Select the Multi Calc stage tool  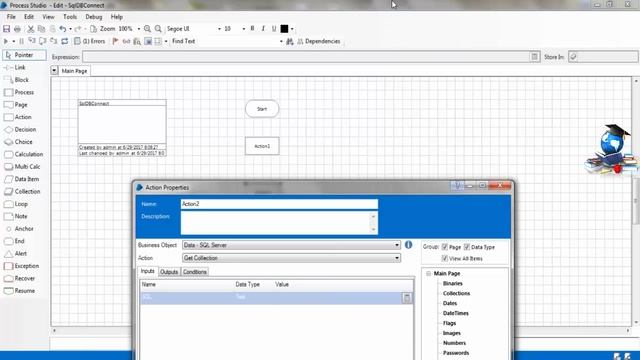[x=22, y=167]
